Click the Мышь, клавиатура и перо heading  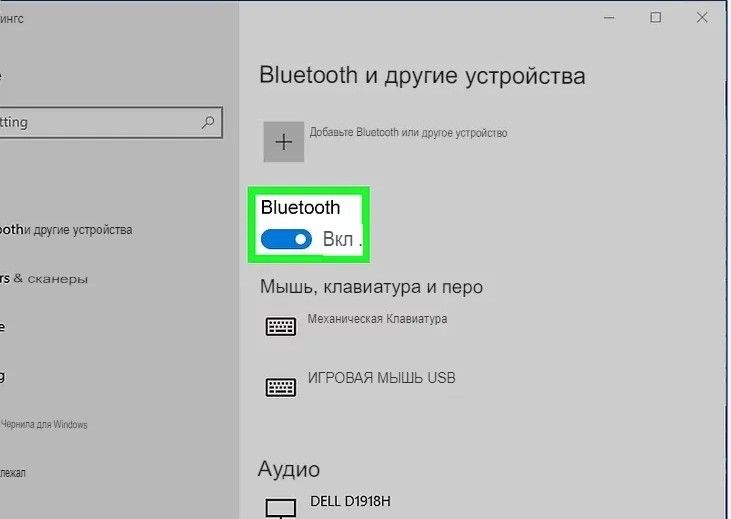372,287
